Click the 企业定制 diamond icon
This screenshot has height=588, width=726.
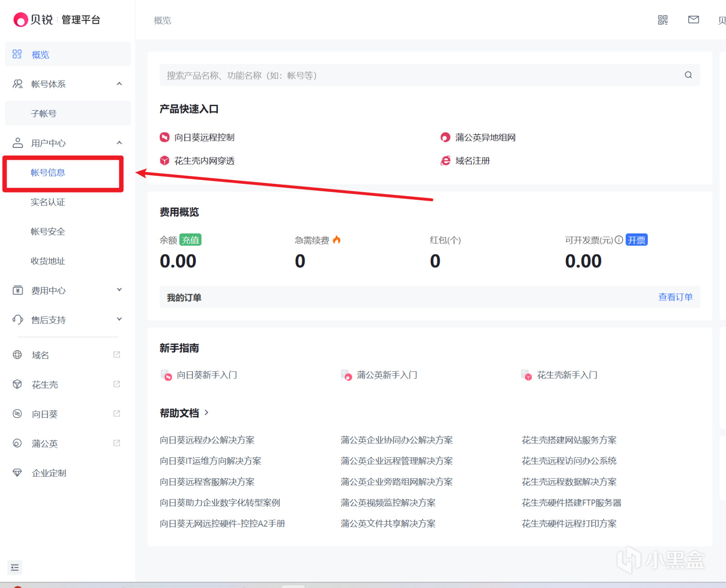[x=17, y=473]
